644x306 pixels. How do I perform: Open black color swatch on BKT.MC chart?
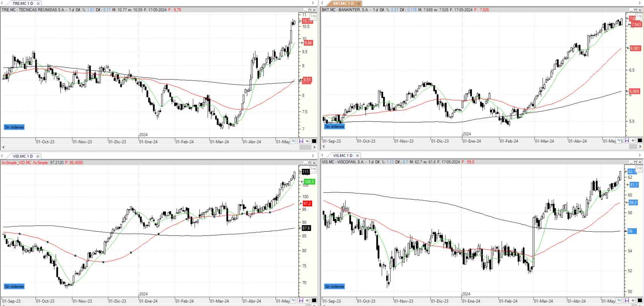(640, 140)
